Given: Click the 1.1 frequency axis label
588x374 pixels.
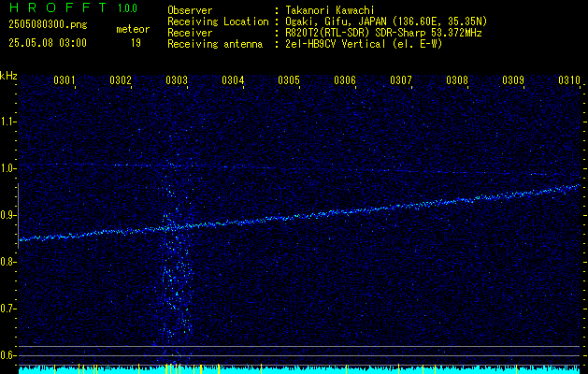Looking at the screenshot, I should [7, 122].
